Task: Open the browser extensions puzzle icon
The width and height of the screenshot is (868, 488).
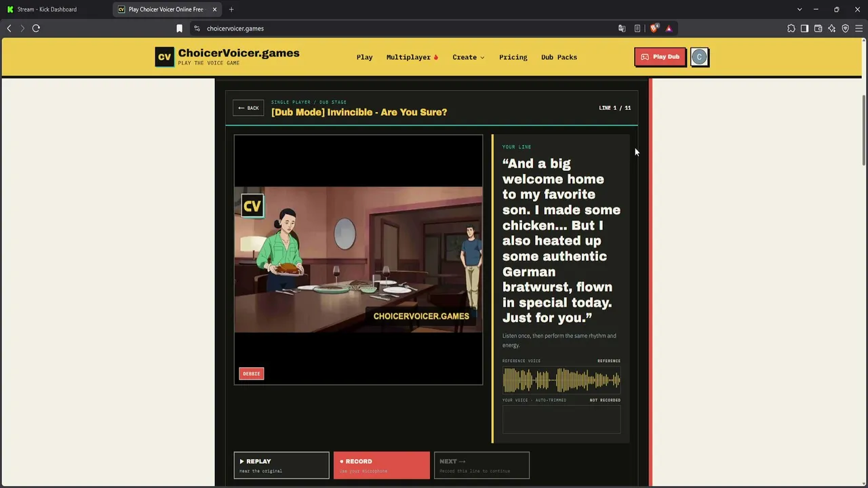Action: pos(791,28)
